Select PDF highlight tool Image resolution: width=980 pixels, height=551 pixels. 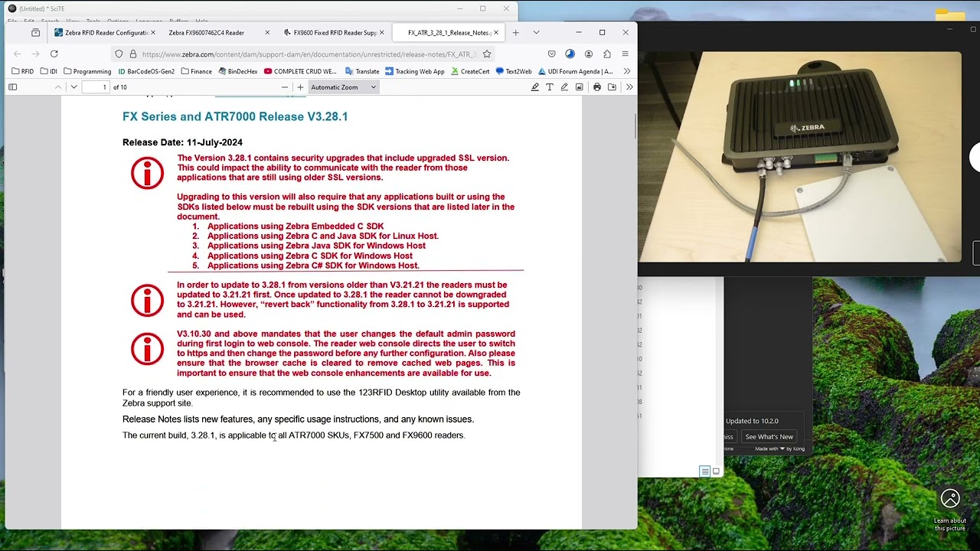534,87
